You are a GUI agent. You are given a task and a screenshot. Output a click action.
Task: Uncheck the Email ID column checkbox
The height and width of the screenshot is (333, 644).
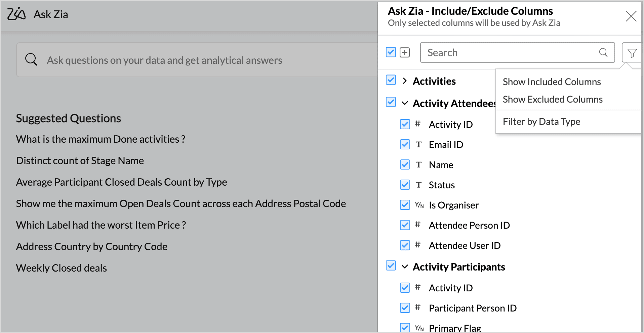coord(405,144)
